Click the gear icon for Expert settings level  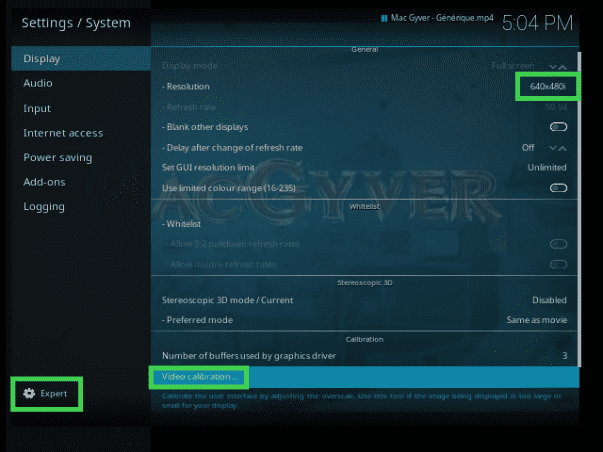pos(27,394)
